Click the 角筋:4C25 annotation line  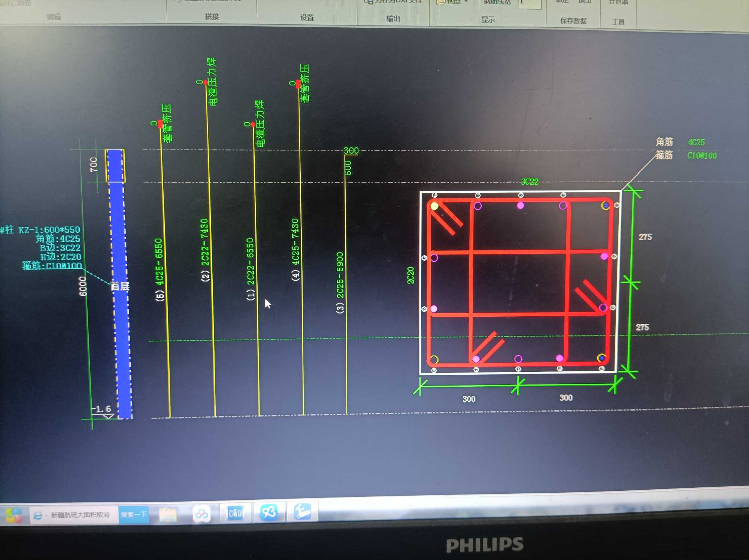click(x=58, y=239)
